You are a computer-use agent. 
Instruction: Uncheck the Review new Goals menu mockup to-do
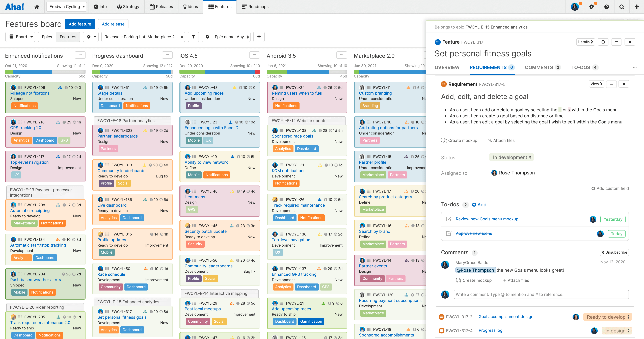[x=449, y=219]
